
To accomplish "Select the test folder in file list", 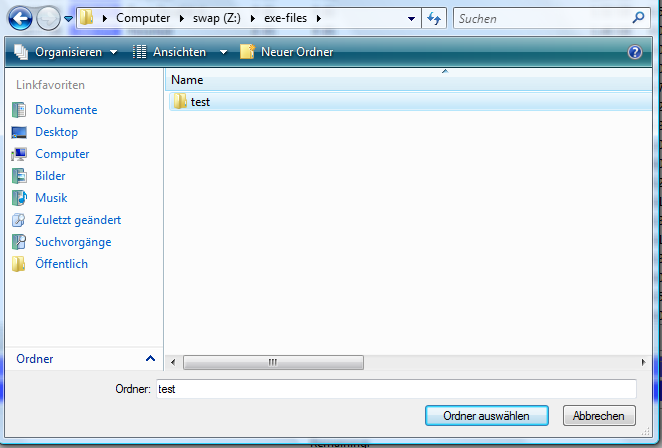I will [199, 102].
